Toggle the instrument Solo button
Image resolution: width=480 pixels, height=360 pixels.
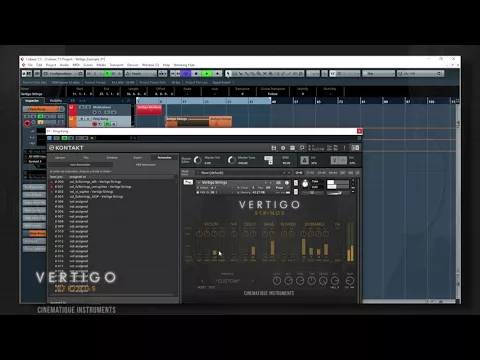click(295, 183)
